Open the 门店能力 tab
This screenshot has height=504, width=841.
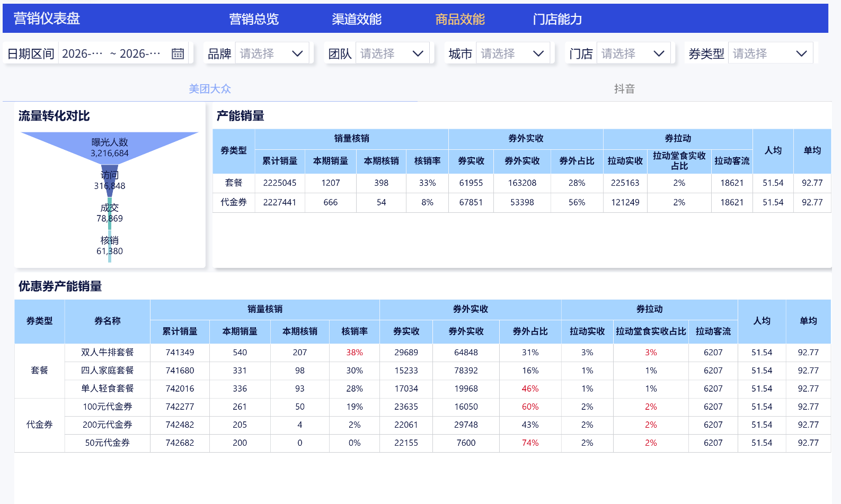pos(557,19)
